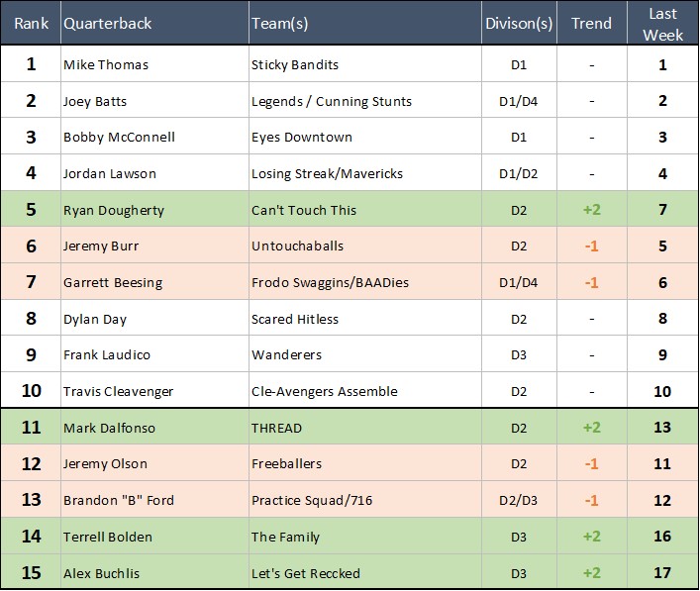
Task: Select Jeremy Olson's -1 trend value
Action: point(591,464)
